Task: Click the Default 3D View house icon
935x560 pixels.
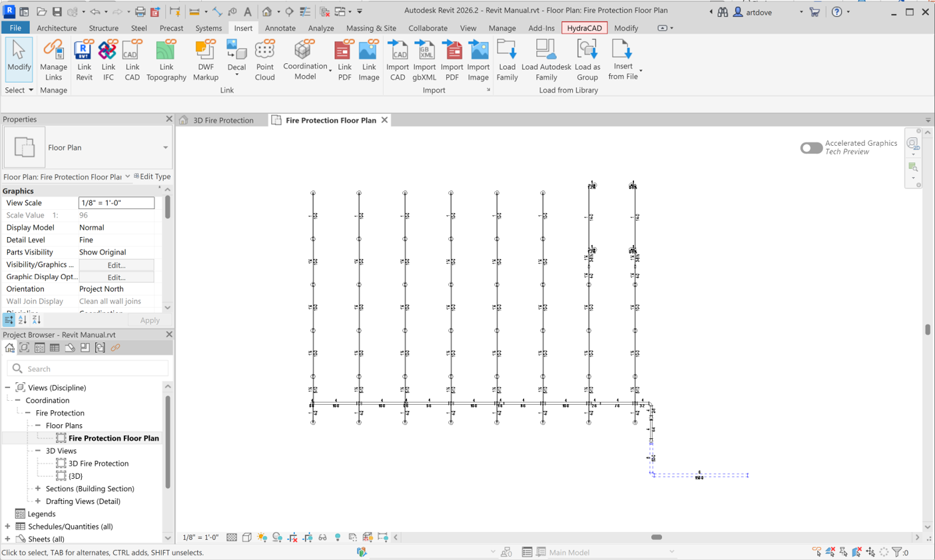Action: point(267,12)
